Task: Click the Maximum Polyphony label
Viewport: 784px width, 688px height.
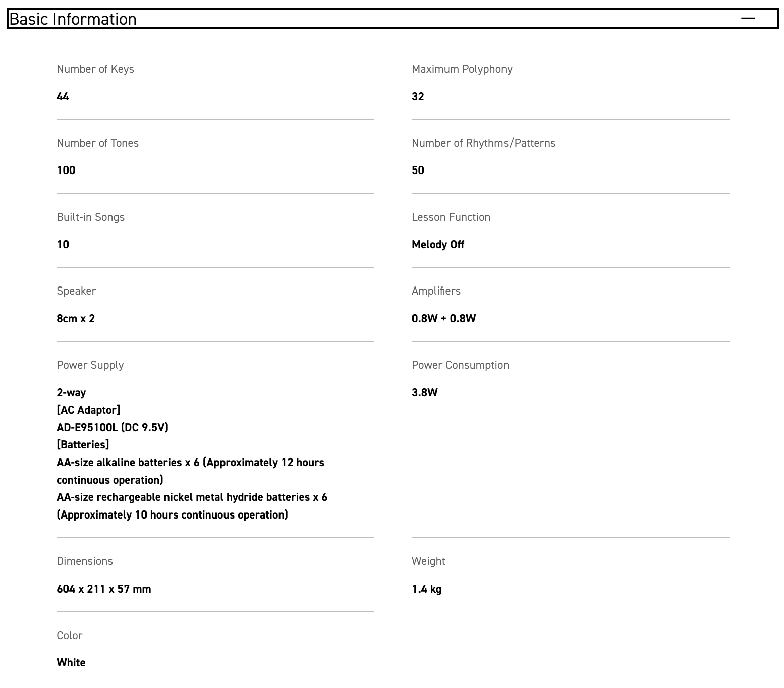Action: pyautogui.click(x=462, y=69)
